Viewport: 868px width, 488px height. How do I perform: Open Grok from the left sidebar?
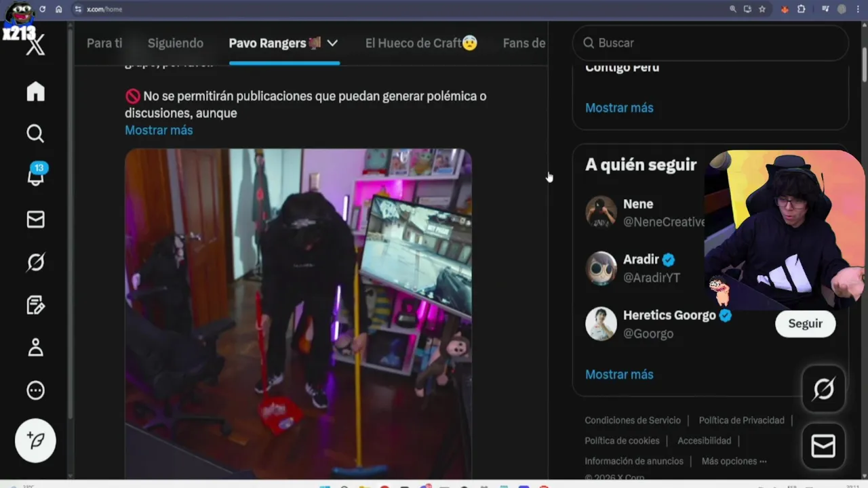click(35, 262)
